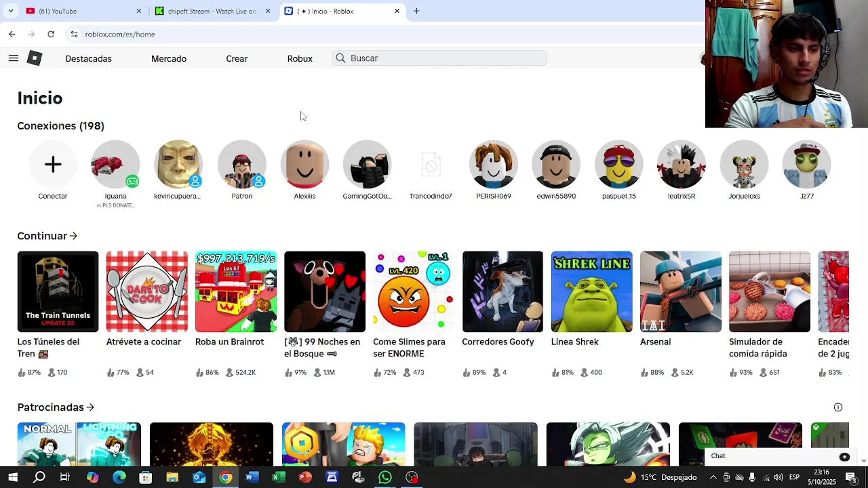The width and height of the screenshot is (868, 488).
Task: Open 99 Noches en el Bosque
Action: (325, 291)
